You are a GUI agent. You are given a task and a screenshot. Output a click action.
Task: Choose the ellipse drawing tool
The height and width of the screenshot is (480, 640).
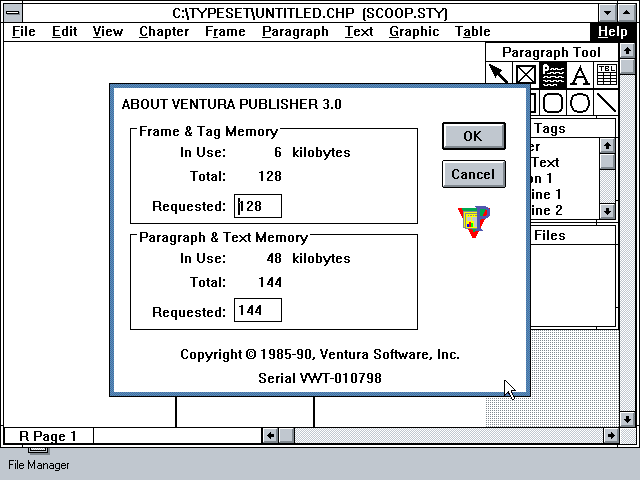(x=580, y=102)
